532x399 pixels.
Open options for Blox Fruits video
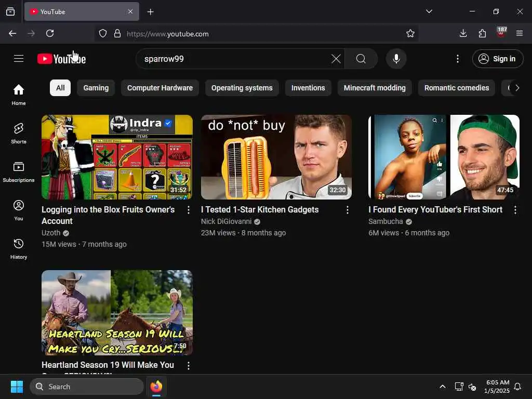click(x=188, y=210)
